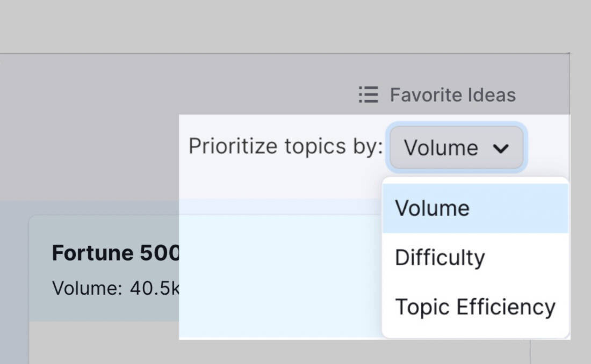The image size is (591, 364).
Task: Click the word Volume inside the dropdown button
Action: point(441,148)
